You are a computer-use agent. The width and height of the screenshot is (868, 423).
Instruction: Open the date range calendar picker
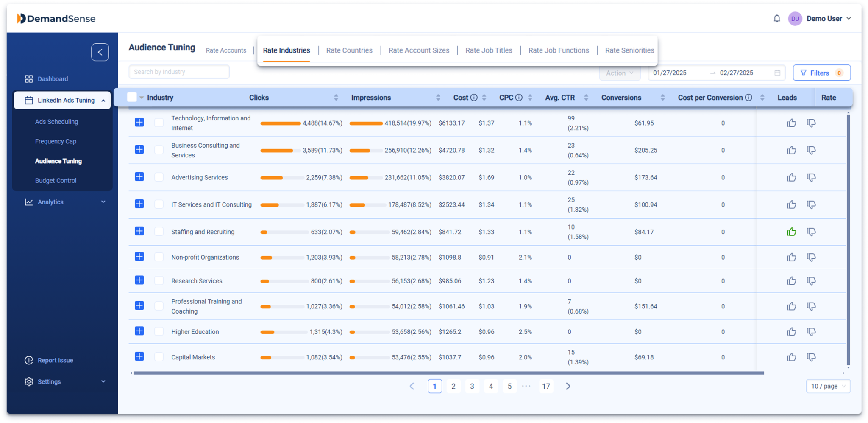click(x=778, y=73)
